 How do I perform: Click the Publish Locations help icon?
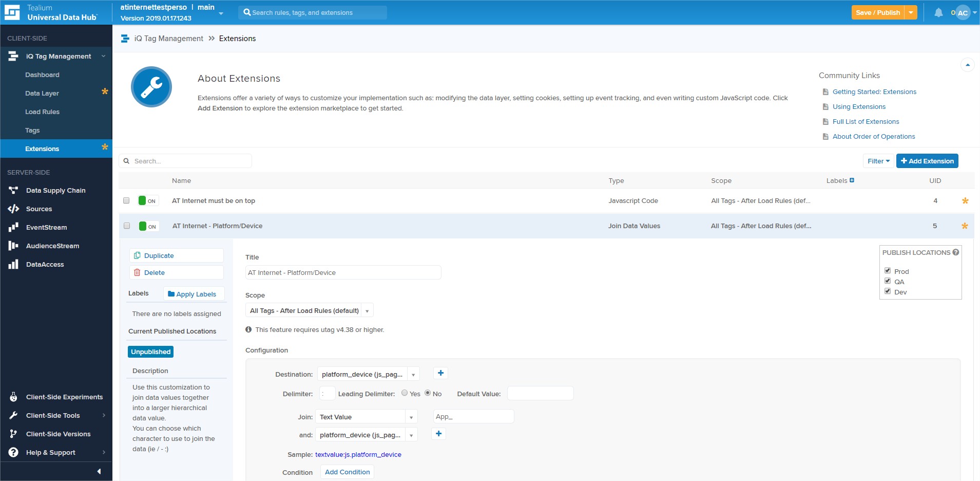(956, 252)
